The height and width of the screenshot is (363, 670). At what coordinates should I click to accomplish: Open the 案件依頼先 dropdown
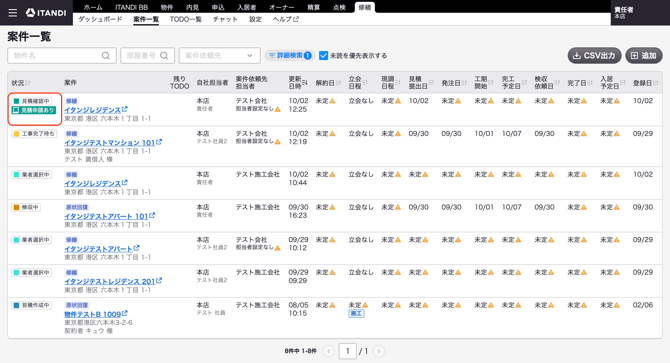coord(220,56)
